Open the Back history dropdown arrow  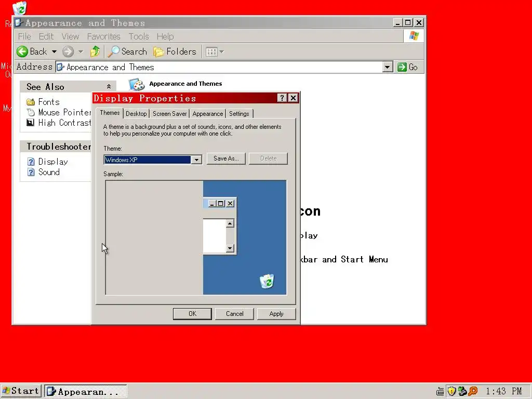(x=54, y=51)
